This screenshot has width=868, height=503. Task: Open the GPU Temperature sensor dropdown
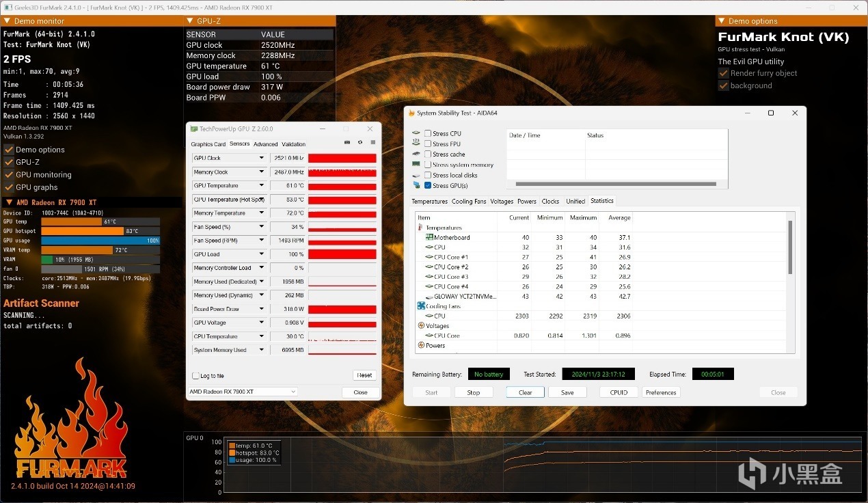click(x=261, y=185)
